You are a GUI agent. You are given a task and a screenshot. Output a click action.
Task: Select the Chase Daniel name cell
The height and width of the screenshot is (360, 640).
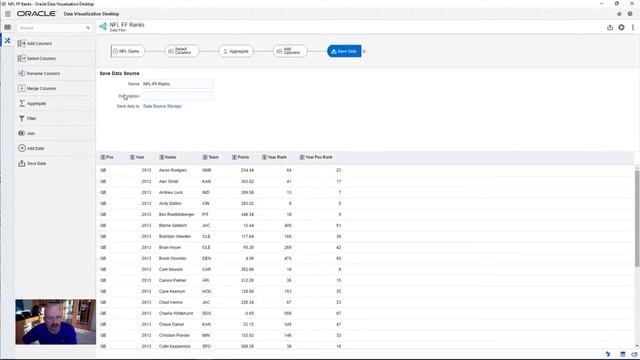(x=171, y=324)
